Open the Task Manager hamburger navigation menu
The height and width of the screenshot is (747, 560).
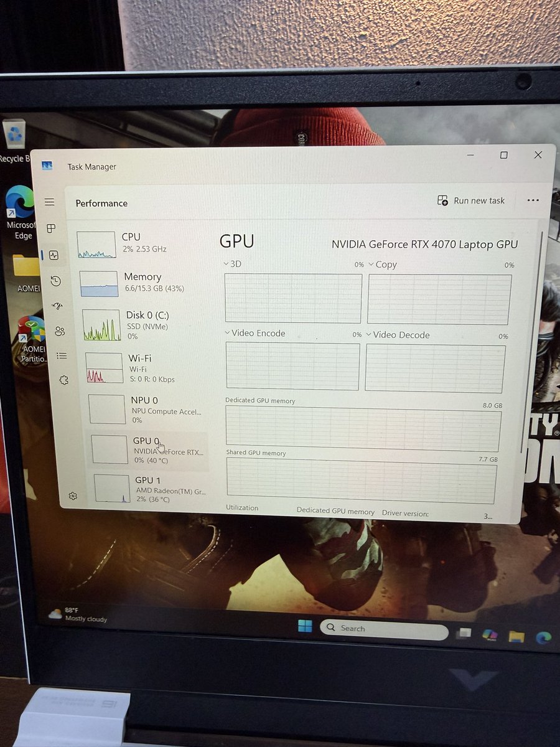click(x=49, y=202)
